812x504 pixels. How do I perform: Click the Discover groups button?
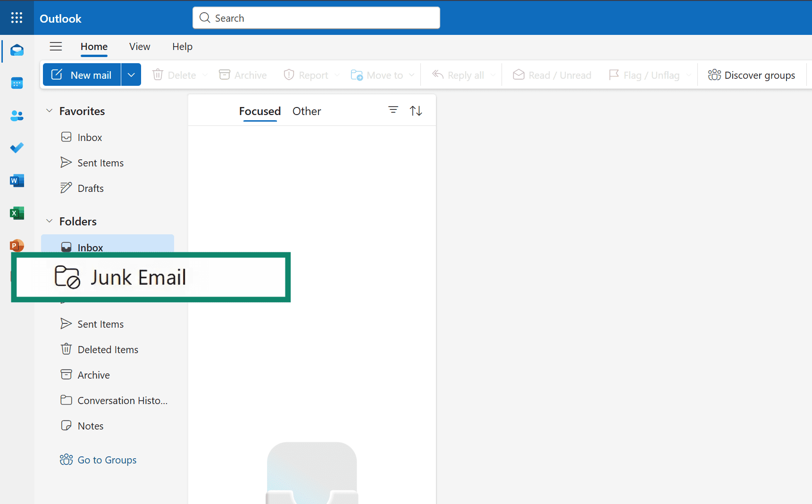(x=752, y=74)
